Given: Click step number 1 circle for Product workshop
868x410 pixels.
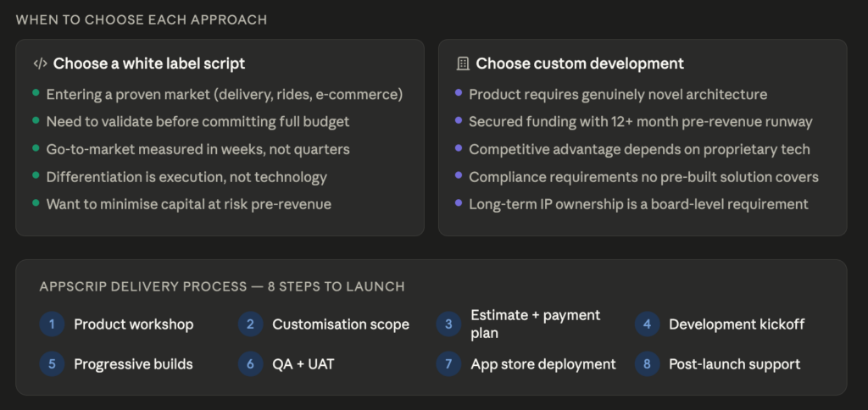Looking at the screenshot, I should point(52,324).
